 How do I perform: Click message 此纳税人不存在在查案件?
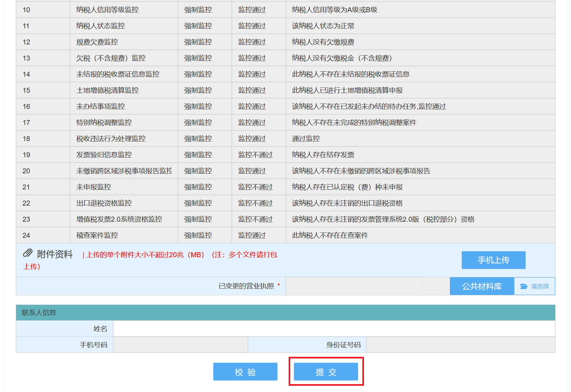[330, 235]
